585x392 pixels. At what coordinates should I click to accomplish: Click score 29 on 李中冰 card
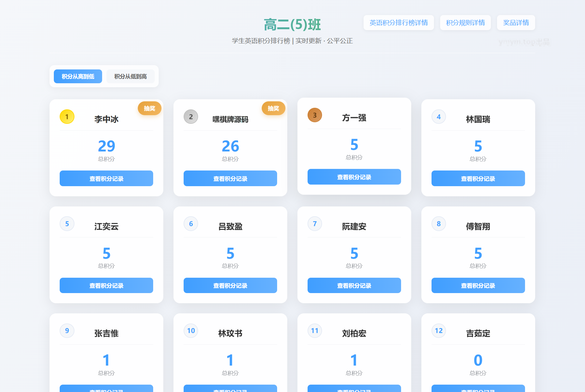pyautogui.click(x=106, y=146)
